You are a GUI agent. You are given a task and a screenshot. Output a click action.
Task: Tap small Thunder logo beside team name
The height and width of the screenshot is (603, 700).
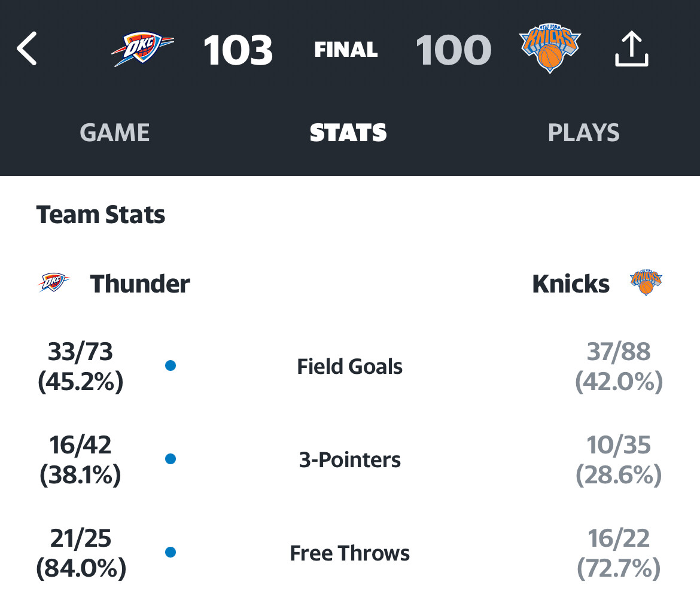[54, 283]
